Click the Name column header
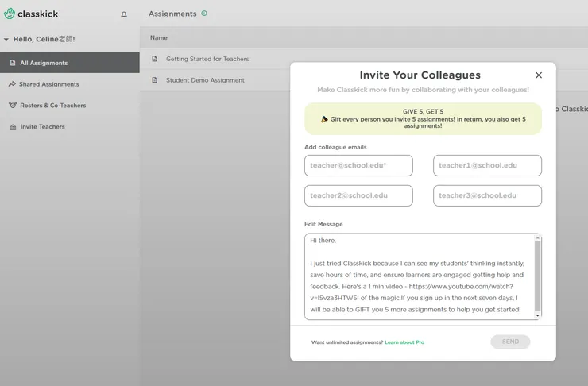This screenshot has width=588, height=386. click(x=159, y=37)
